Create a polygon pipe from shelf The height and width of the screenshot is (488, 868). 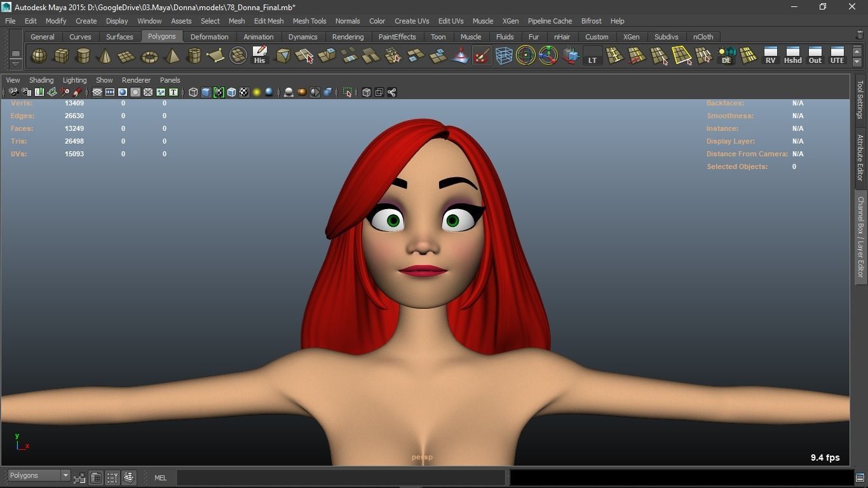[194, 57]
